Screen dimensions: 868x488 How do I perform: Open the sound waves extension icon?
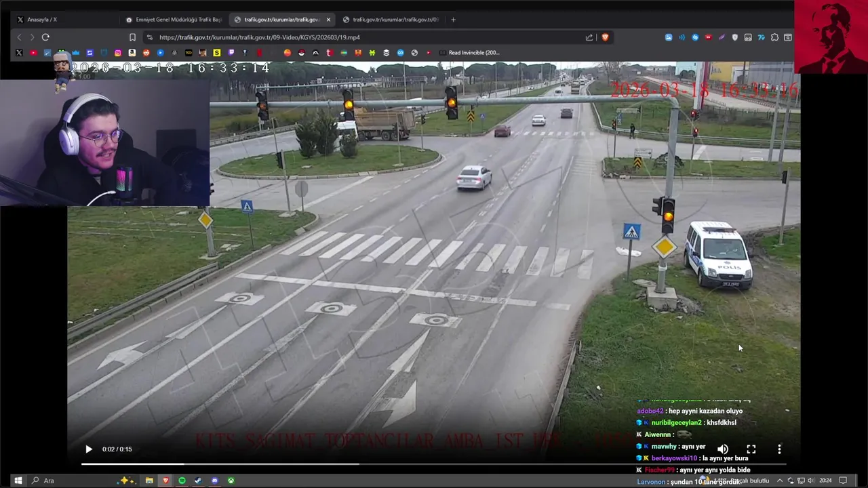(x=682, y=37)
